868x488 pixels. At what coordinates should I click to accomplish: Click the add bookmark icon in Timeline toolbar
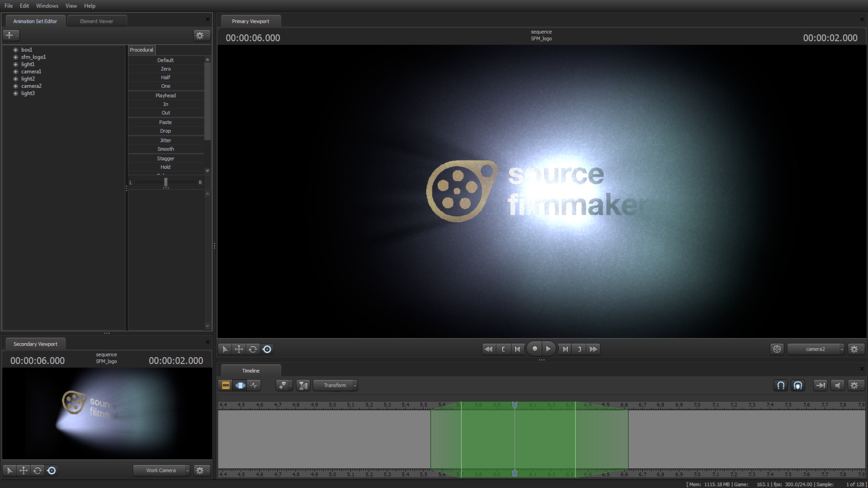pos(283,385)
